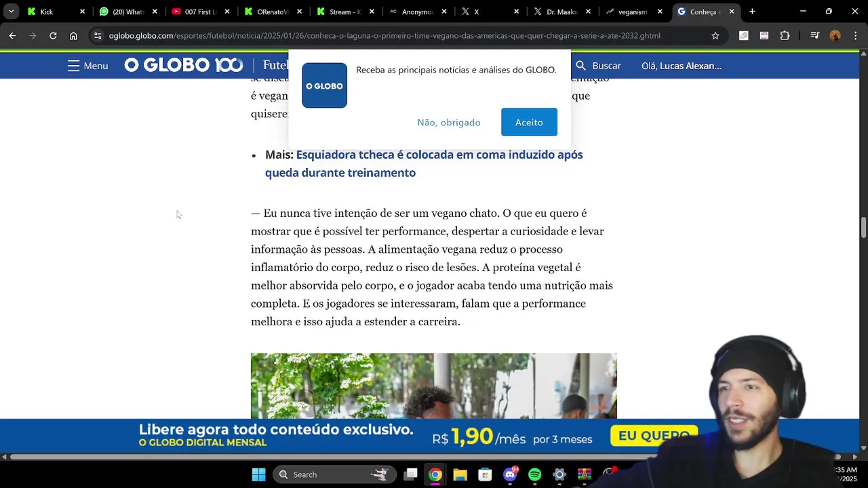Reload the page
This screenshot has width=868, height=488.
[53, 35]
